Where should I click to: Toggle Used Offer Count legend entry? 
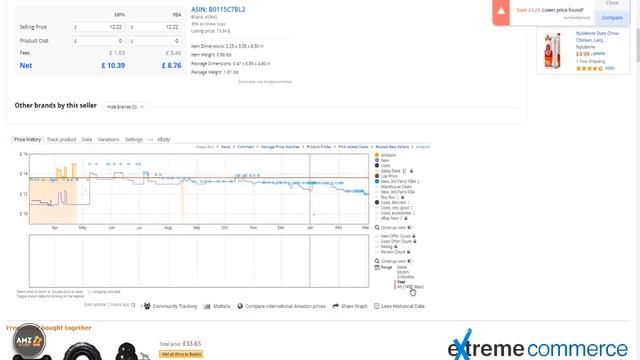point(396,242)
